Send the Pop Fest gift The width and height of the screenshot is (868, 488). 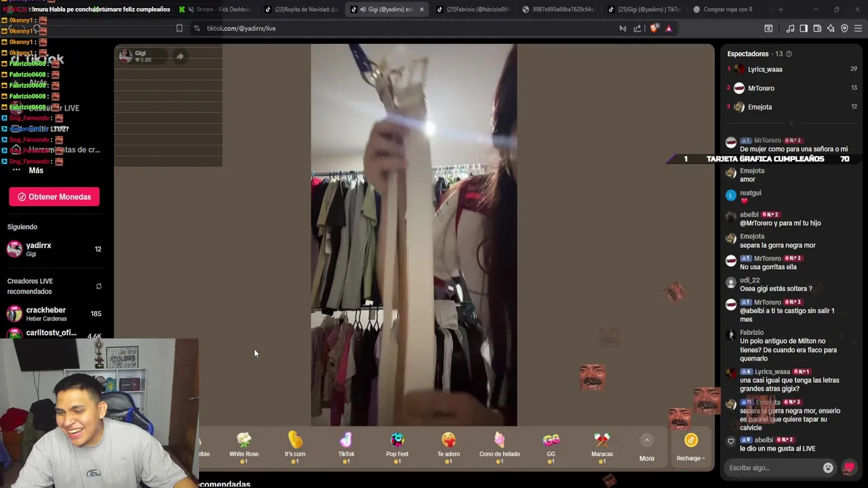[397, 447]
